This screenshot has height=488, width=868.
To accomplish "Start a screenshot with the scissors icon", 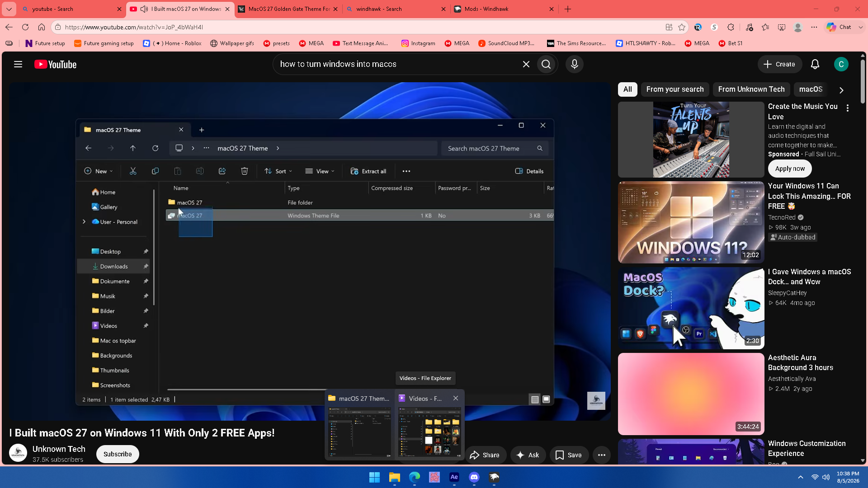I will (782, 27).
